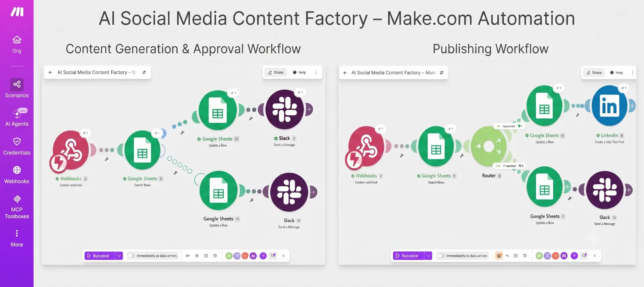Screen dimensions: 644x287
Task: Open the checklist icon in the Publishing toolbar
Action: point(584,256)
